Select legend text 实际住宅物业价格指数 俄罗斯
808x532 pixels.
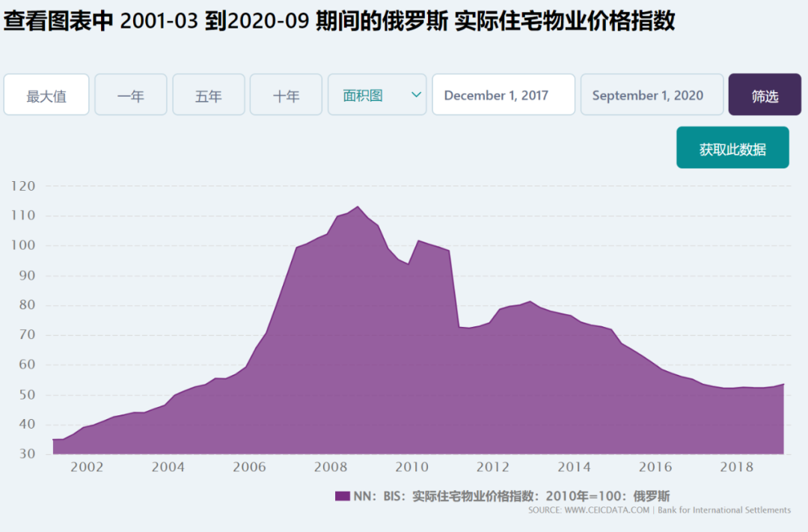click(x=511, y=496)
